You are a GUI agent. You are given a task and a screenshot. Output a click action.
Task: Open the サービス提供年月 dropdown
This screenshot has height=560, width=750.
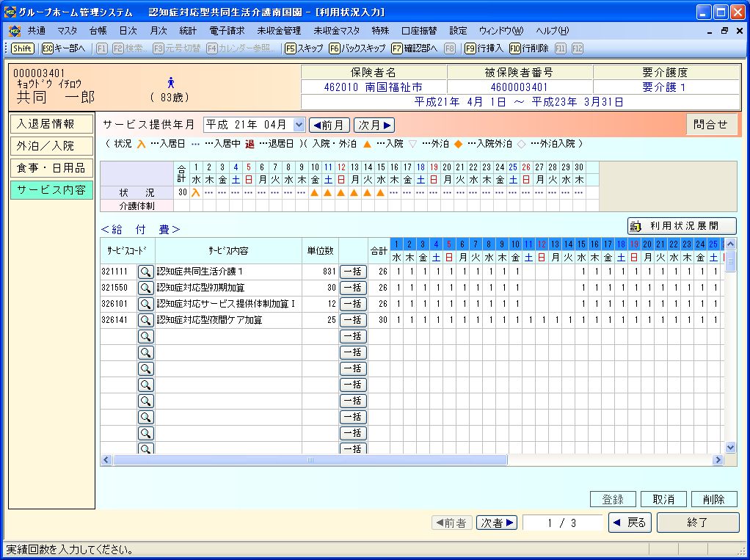(299, 125)
